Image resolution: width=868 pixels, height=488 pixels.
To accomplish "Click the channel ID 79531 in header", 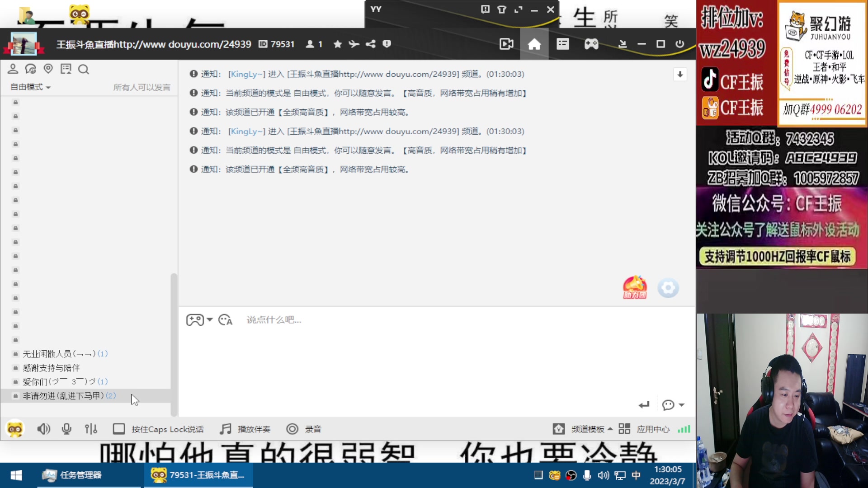I will coord(277,44).
